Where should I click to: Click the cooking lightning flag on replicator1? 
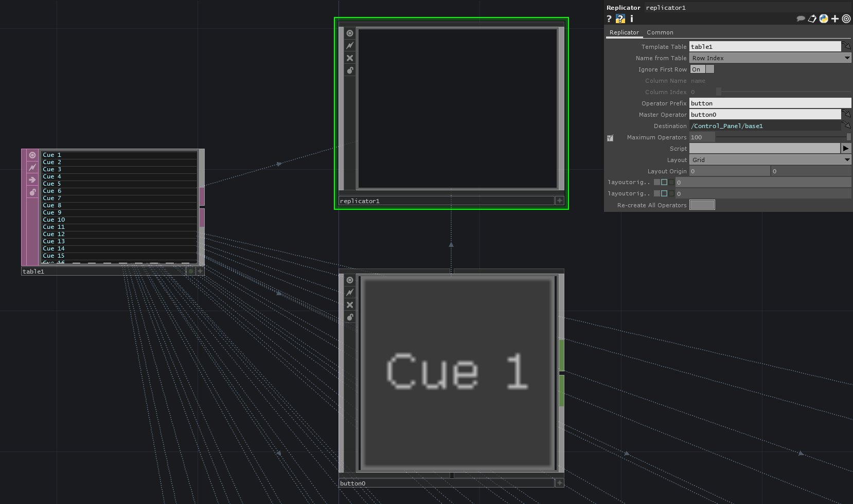point(350,46)
